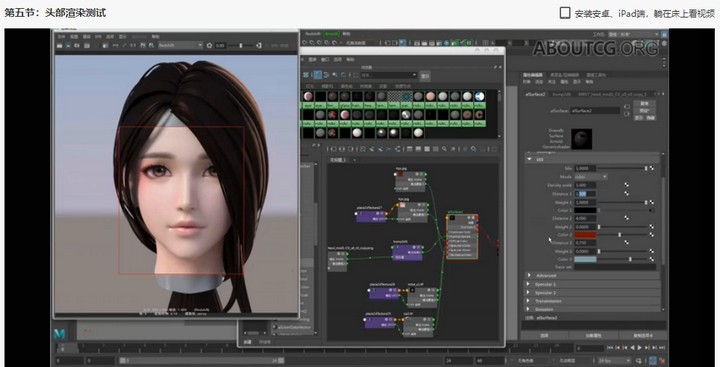The height and width of the screenshot is (367, 720).
Task: Click the map button for Color 2
Action: pos(652,235)
